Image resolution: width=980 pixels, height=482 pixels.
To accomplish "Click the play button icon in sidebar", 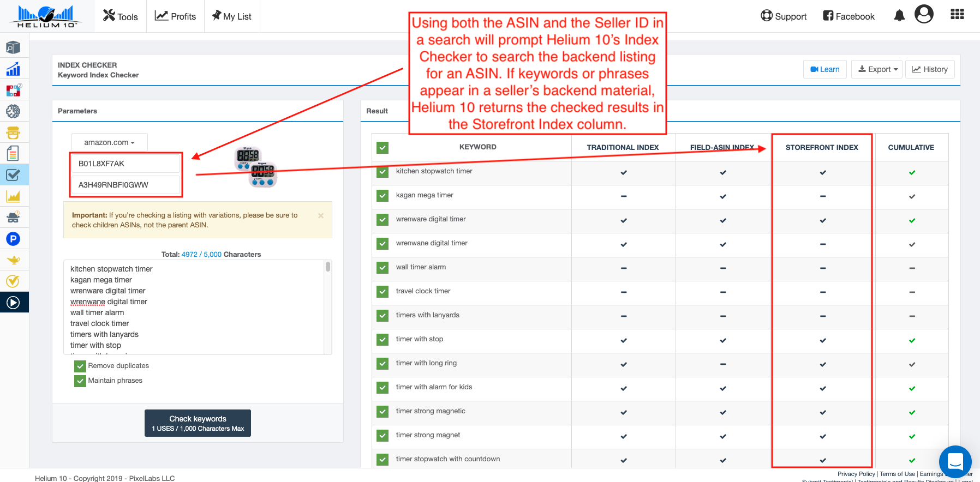I will coord(13,303).
